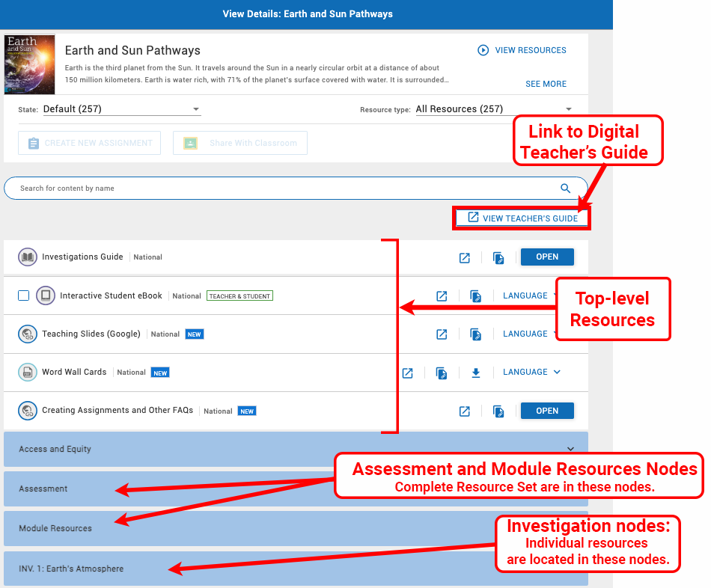
Task: Click the Earth and Sun book cover thumbnail
Action: (30, 64)
